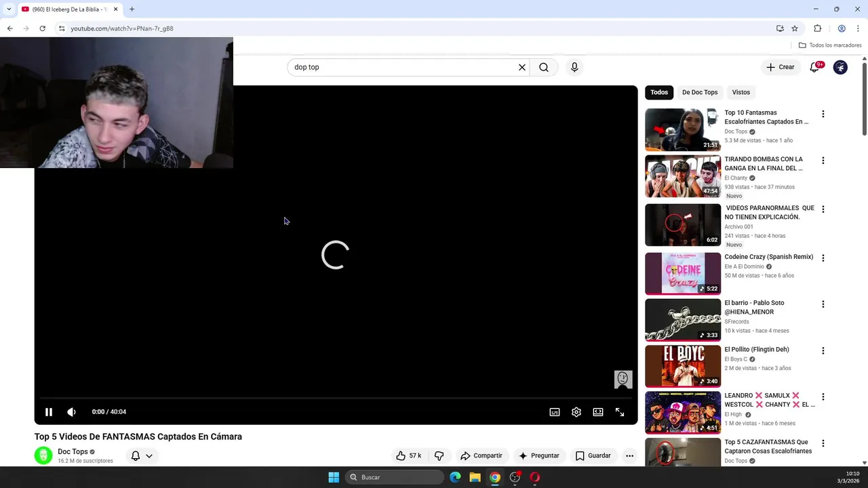Share the video with Compartir

481,455
